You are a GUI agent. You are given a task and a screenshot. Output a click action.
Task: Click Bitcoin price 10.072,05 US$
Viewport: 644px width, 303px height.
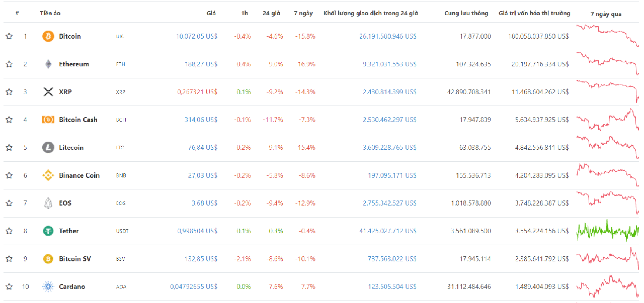[197, 36]
